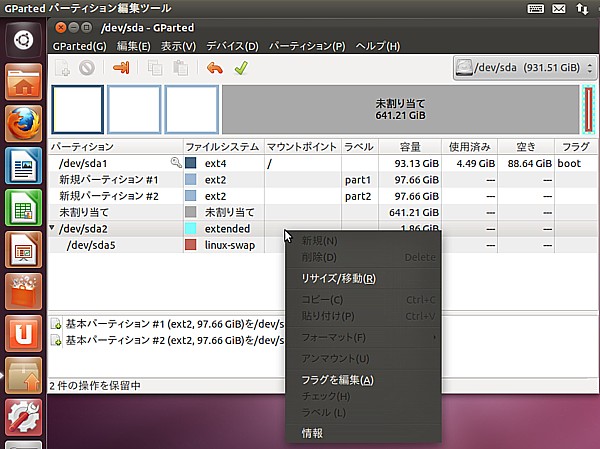Screen dimensions: 600x449
Task: Click the paste partition toolbar icon
Action: 180,68
